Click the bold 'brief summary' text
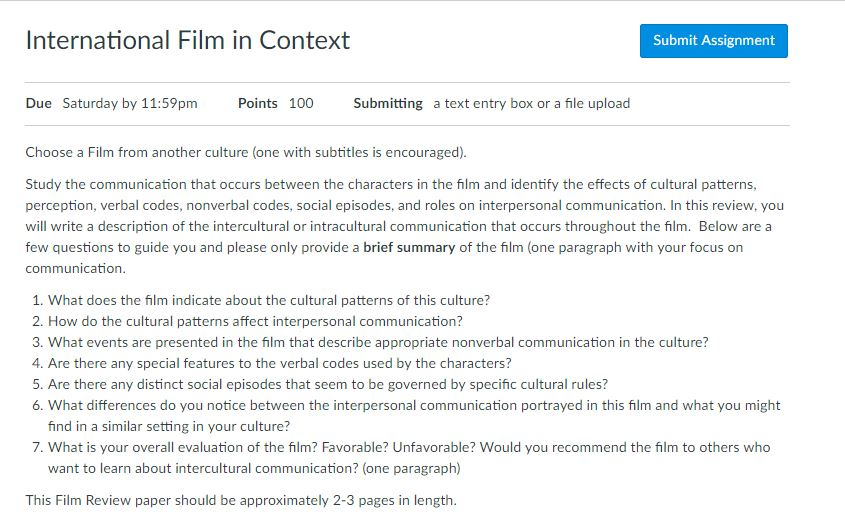Image resolution: width=845 pixels, height=512 pixels. point(409,247)
